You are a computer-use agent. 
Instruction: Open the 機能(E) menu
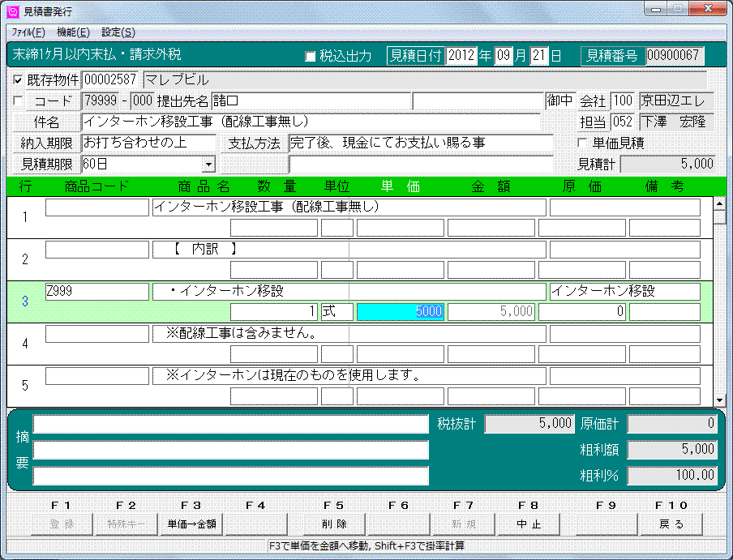73,32
